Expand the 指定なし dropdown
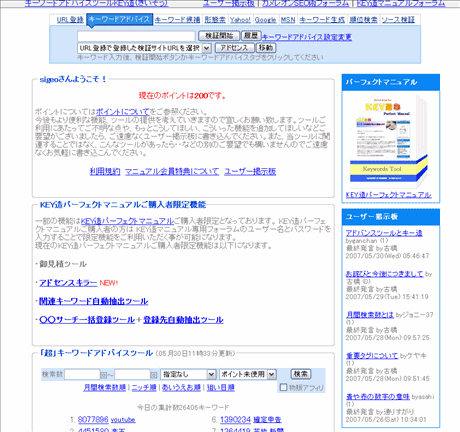This screenshot has height=432, width=460. click(188, 375)
